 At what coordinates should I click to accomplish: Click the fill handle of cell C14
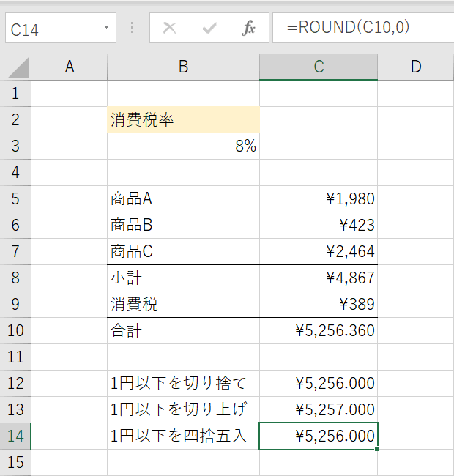point(377,449)
